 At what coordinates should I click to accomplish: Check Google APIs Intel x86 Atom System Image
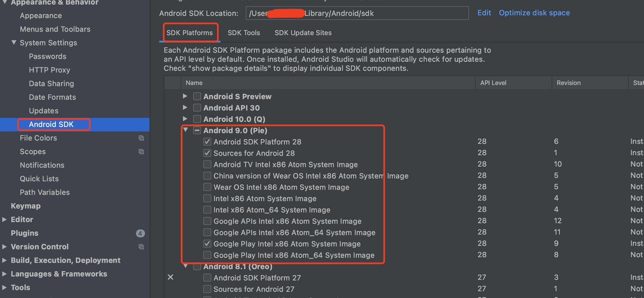point(207,221)
